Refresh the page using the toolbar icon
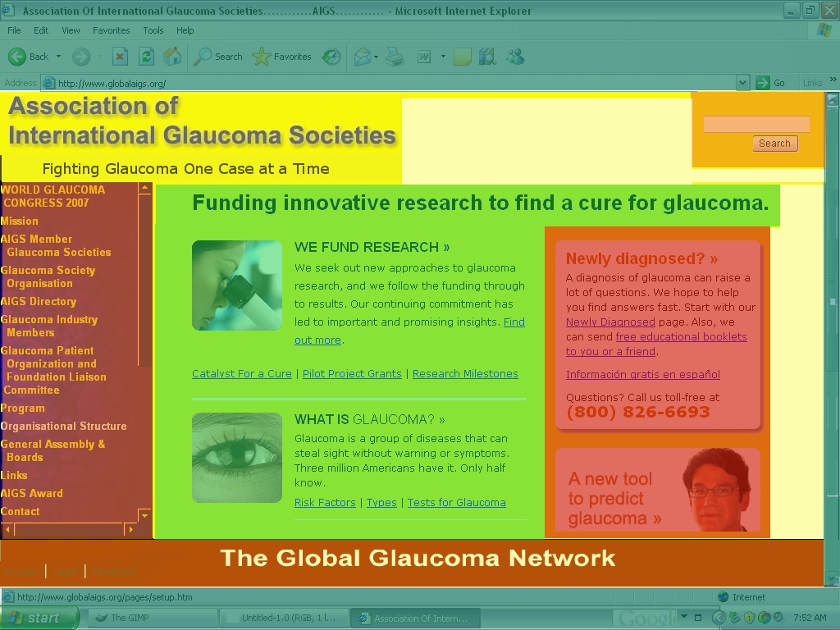Image resolution: width=840 pixels, height=630 pixels. (x=146, y=57)
